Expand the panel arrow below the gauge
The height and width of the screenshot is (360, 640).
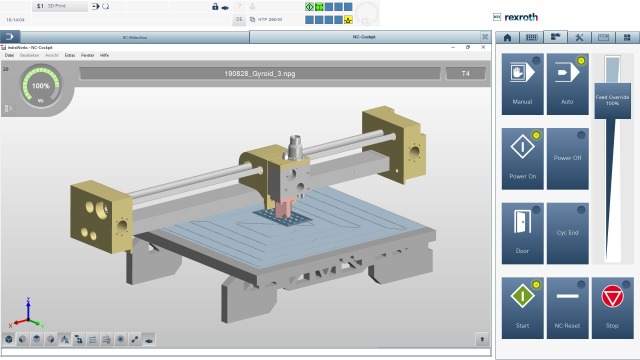tap(8, 108)
